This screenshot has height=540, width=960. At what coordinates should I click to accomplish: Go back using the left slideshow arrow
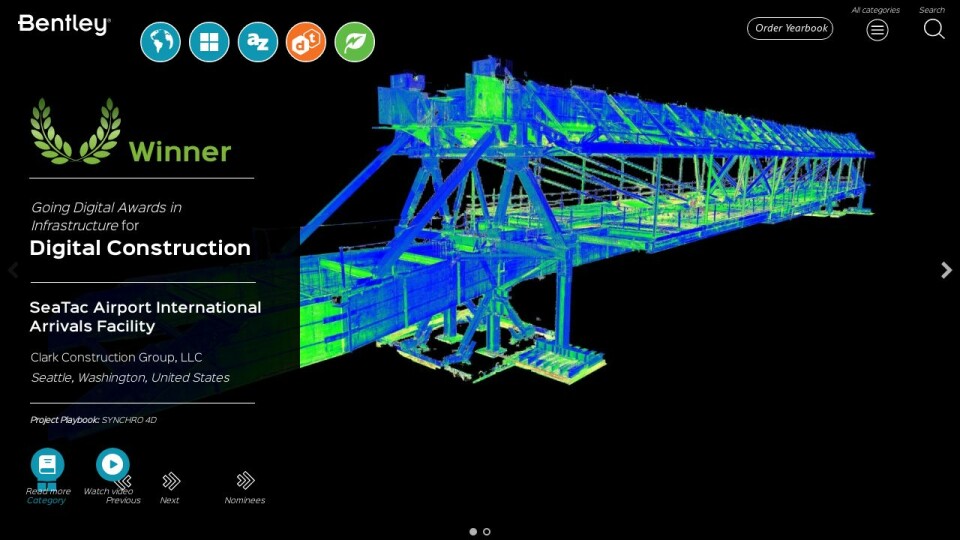13,270
